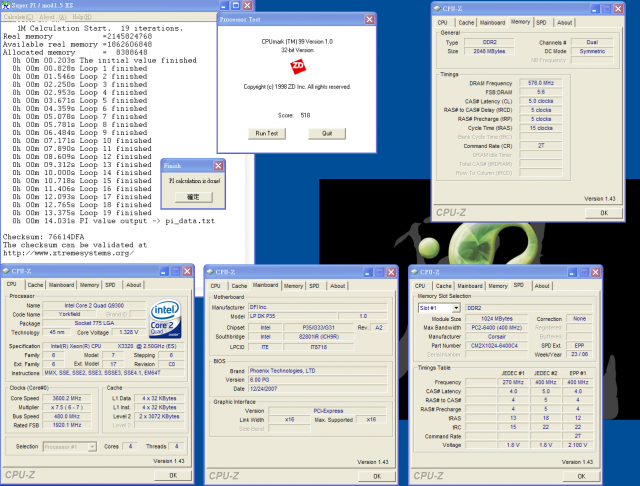Confirm the PI calculation done dialog
The image size is (640, 486).
tap(193, 197)
